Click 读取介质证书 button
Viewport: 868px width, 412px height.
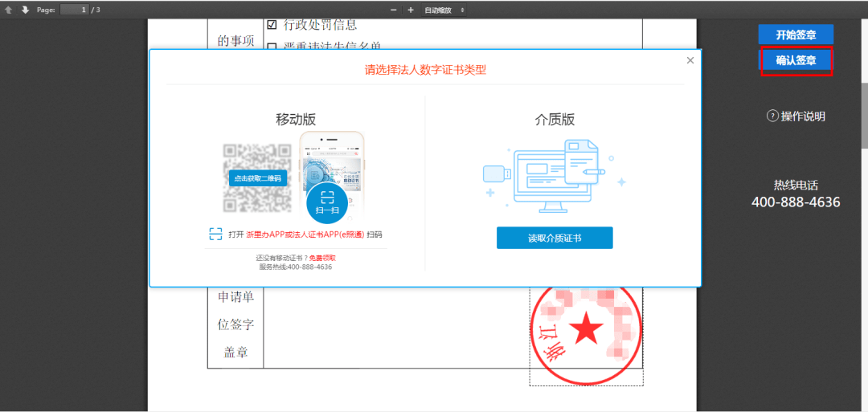point(555,238)
